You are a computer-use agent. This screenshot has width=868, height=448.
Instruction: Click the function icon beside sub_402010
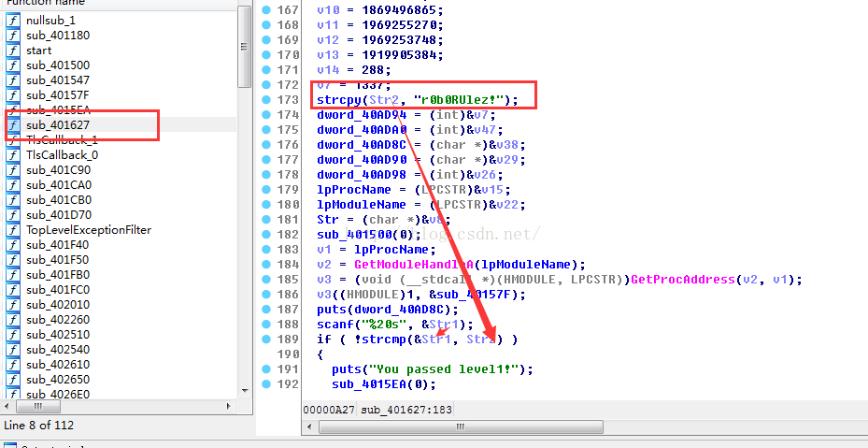[x=13, y=305]
